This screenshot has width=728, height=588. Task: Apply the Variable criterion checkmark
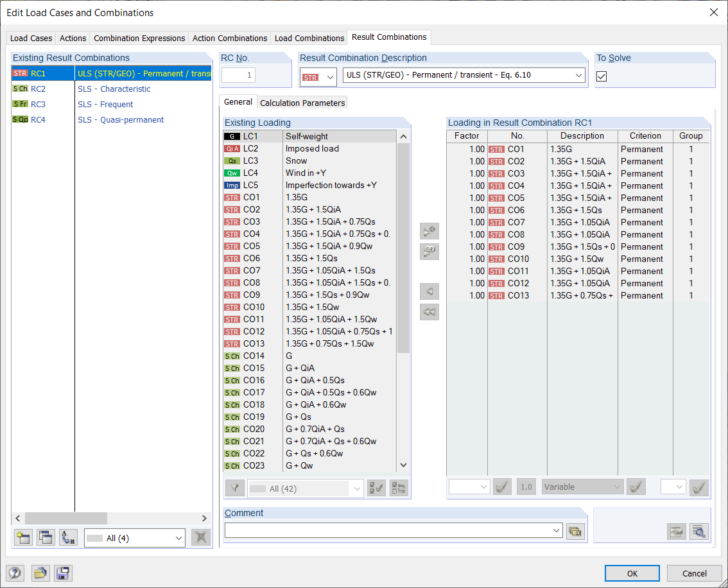(636, 487)
